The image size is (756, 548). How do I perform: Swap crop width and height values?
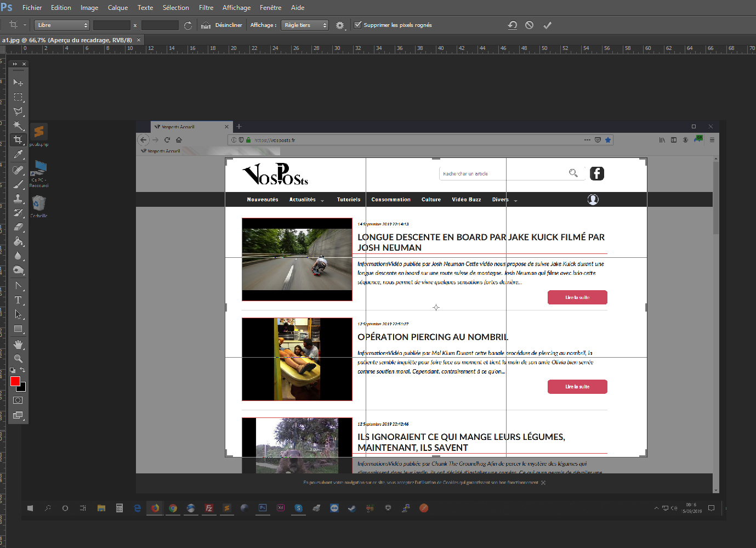point(188,25)
